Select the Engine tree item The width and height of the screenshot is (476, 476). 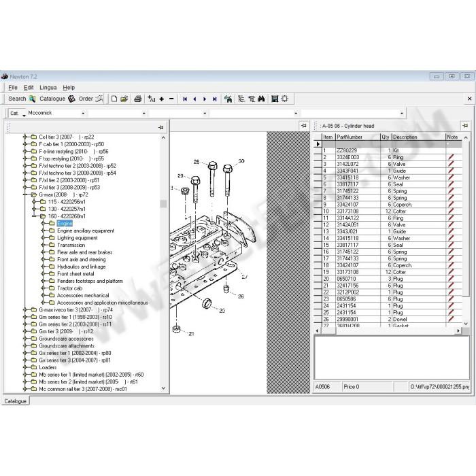pyautogui.click(x=65, y=224)
